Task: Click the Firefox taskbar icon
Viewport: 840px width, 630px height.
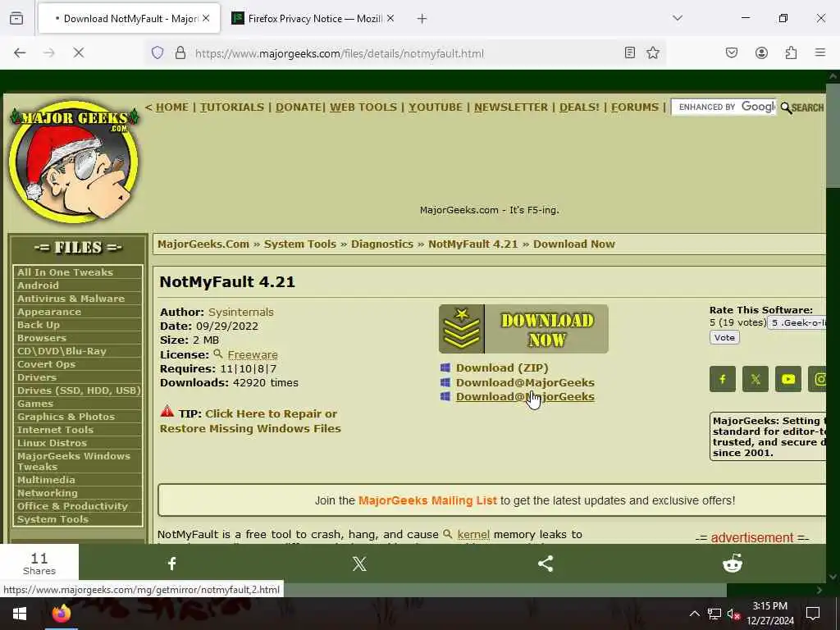Action: point(61,614)
